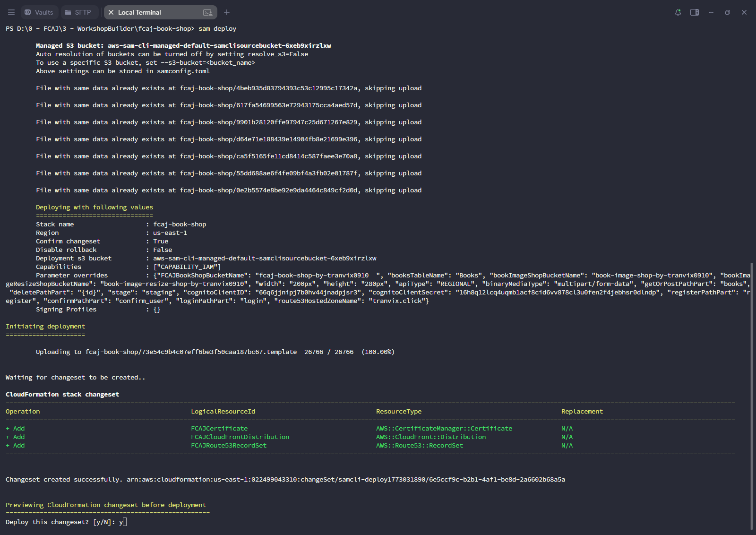This screenshot has height=535, width=756.
Task: Click the 'Deploy this changeset?' prompt input
Action: pyautogui.click(x=122, y=522)
